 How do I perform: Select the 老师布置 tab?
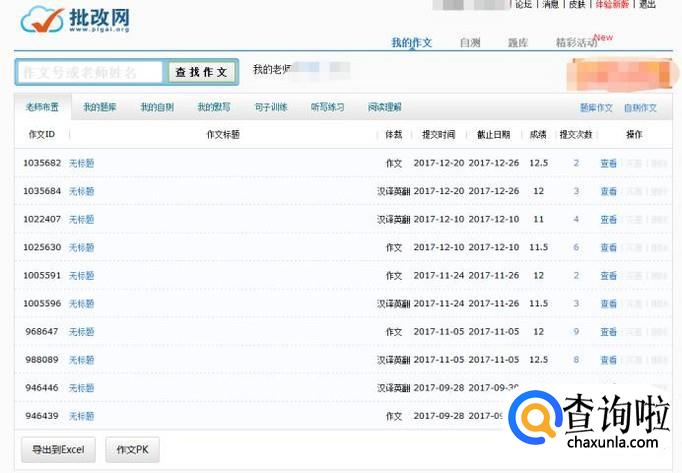click(x=42, y=107)
